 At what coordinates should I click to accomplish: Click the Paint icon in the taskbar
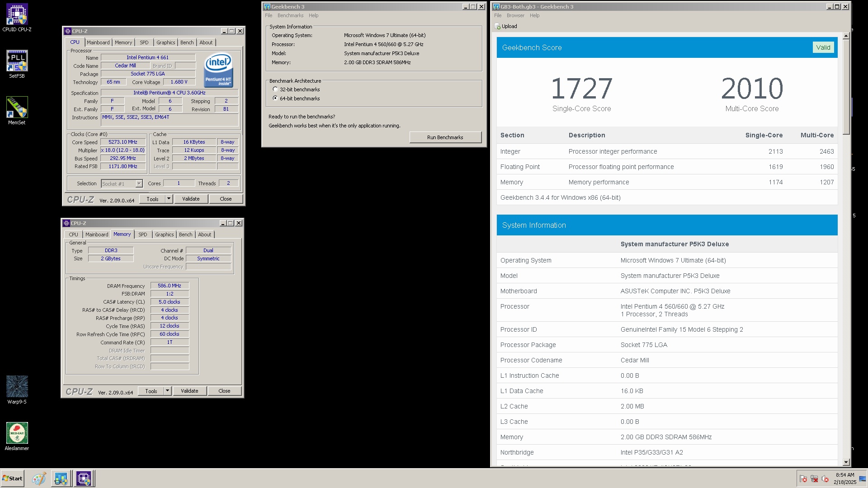pos(38,479)
